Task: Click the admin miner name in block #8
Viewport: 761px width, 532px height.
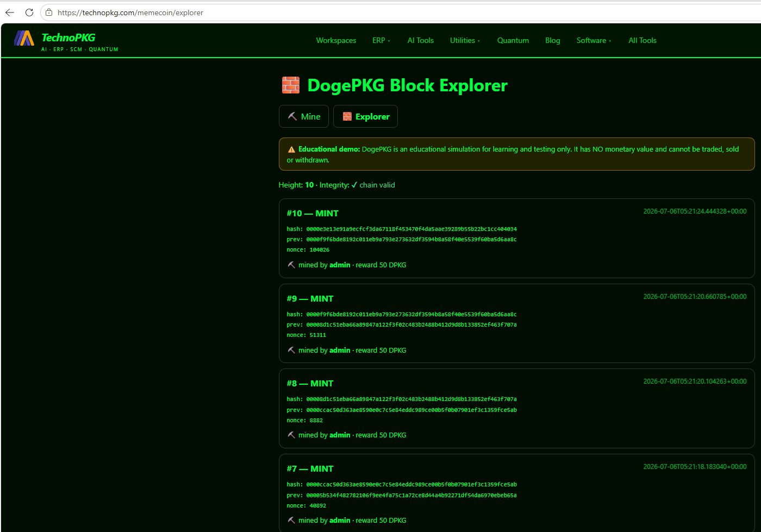Action: 340,435
